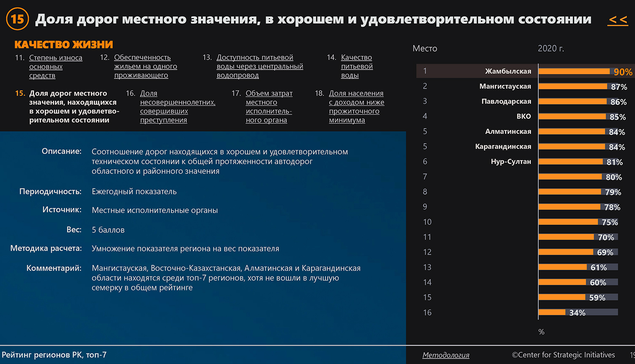The height and width of the screenshot is (364, 635).
Task: Click the 85% bar for ВКО
Action: [572, 116]
